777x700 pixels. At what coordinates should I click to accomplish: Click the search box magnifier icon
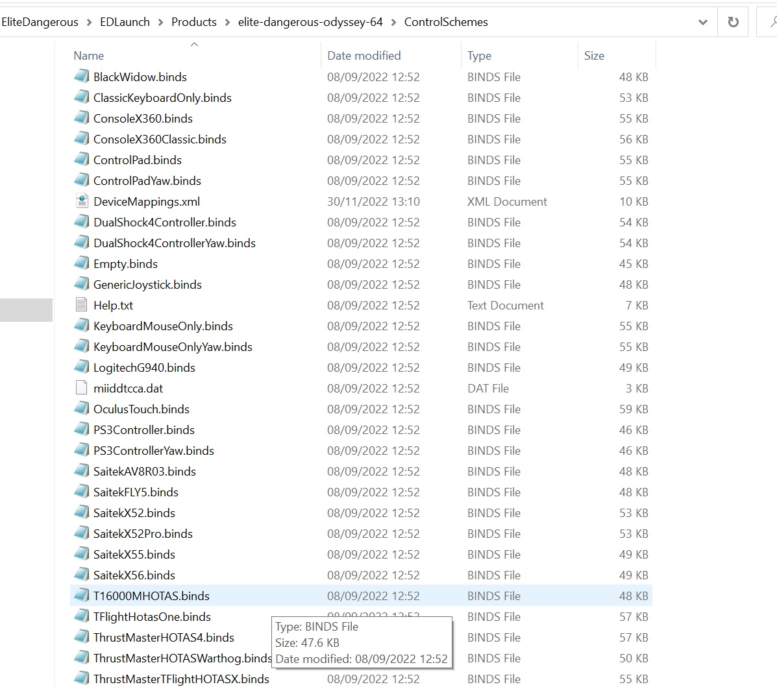point(772,22)
